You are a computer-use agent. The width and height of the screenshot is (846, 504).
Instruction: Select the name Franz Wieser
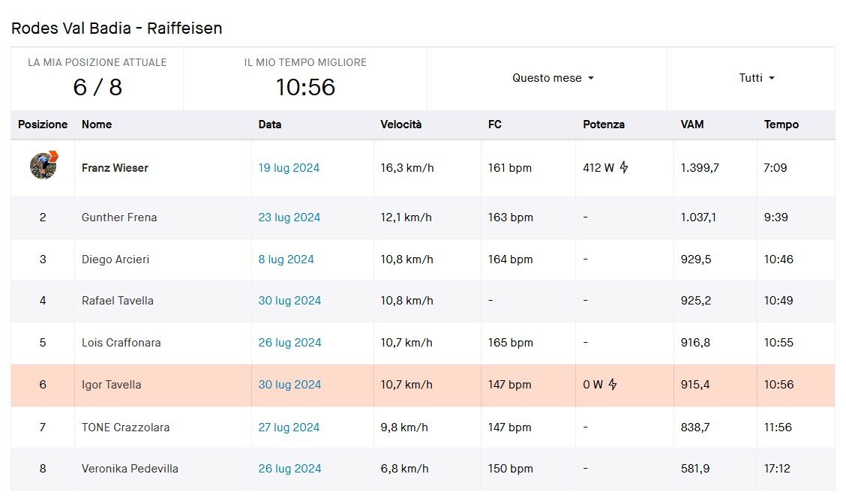115,168
